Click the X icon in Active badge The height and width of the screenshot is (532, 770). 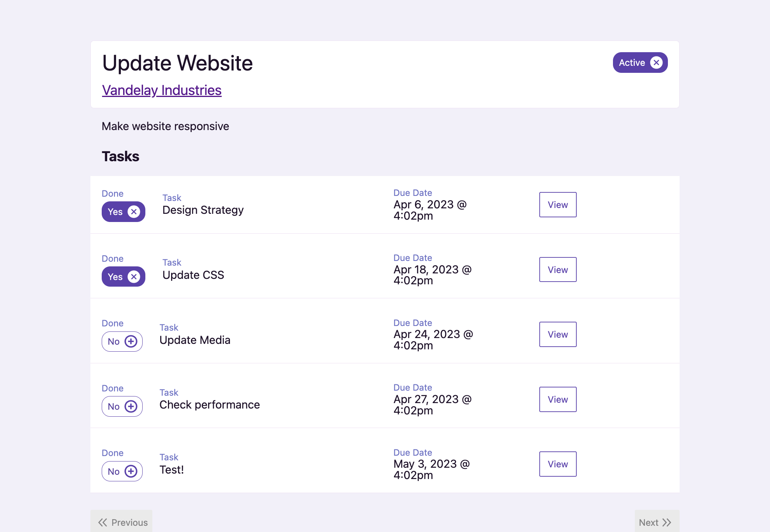[x=657, y=63]
